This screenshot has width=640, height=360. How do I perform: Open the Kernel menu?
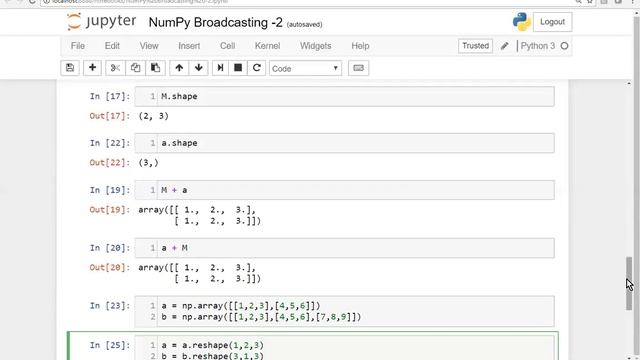coord(267,46)
